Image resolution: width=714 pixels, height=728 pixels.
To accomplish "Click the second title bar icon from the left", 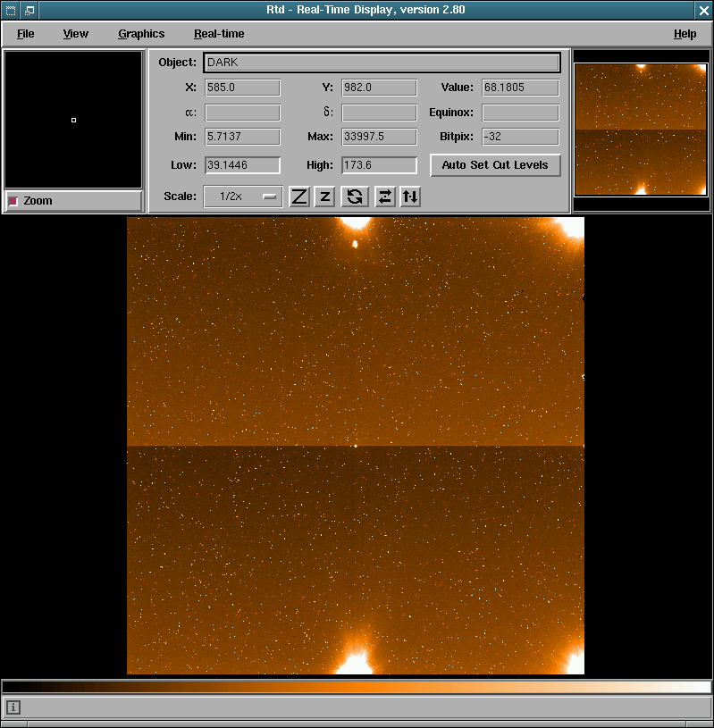I will [29, 10].
